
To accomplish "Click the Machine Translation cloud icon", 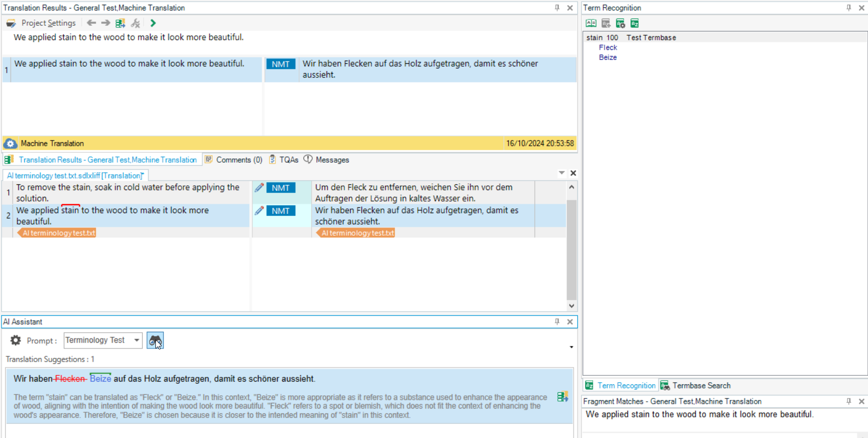I will pyautogui.click(x=10, y=143).
